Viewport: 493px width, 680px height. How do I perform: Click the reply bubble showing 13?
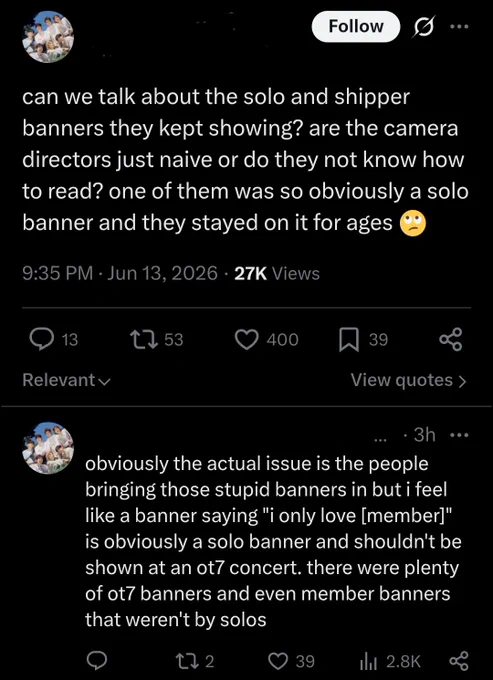coord(54,340)
